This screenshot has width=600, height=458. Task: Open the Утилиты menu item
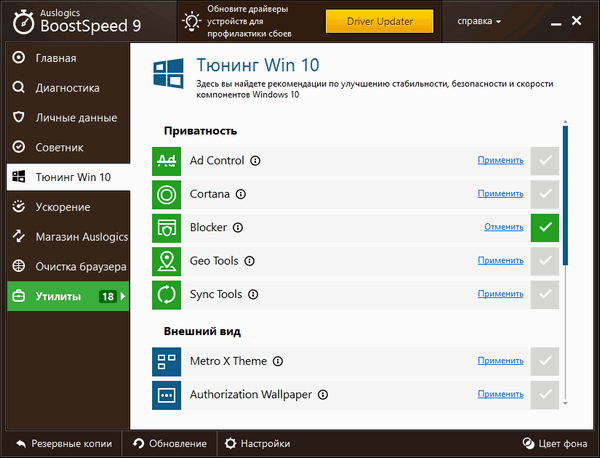click(x=68, y=296)
